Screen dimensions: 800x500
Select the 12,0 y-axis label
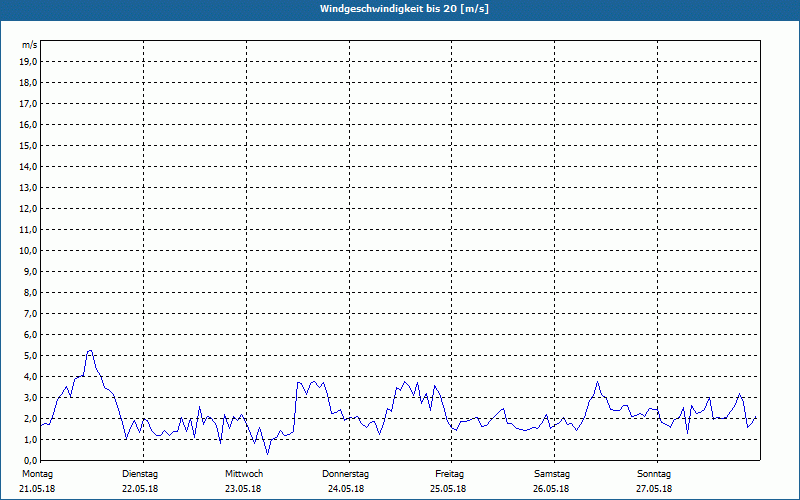tap(28, 209)
